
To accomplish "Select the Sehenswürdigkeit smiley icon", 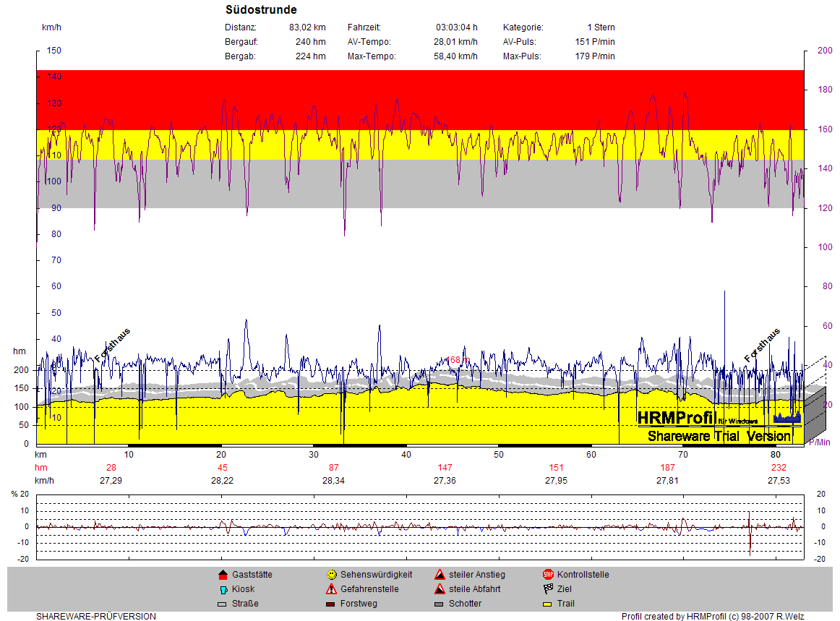I will [331, 575].
